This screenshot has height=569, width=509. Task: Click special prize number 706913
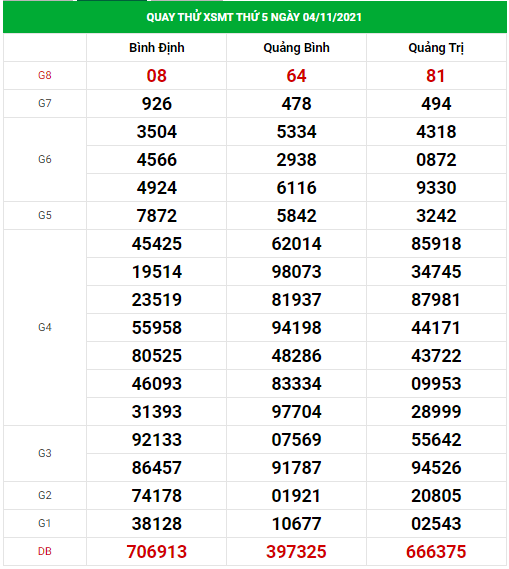click(x=157, y=552)
